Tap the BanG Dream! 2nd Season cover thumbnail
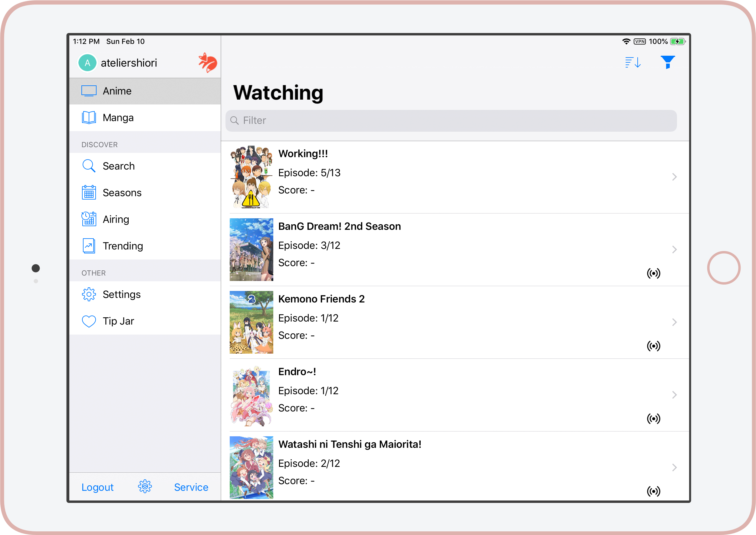The height and width of the screenshot is (535, 756). [251, 249]
